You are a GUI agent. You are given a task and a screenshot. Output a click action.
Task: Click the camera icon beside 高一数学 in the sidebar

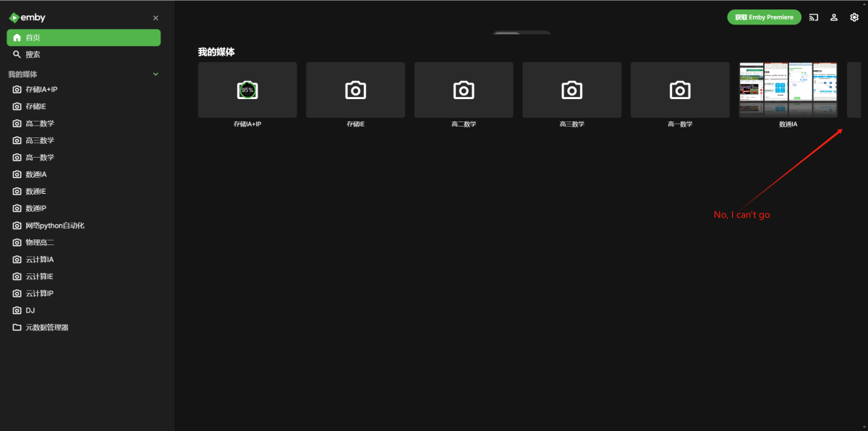tap(17, 158)
